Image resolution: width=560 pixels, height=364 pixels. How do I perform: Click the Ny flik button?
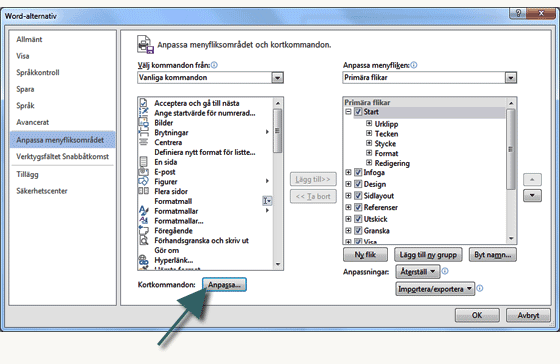[x=365, y=255]
